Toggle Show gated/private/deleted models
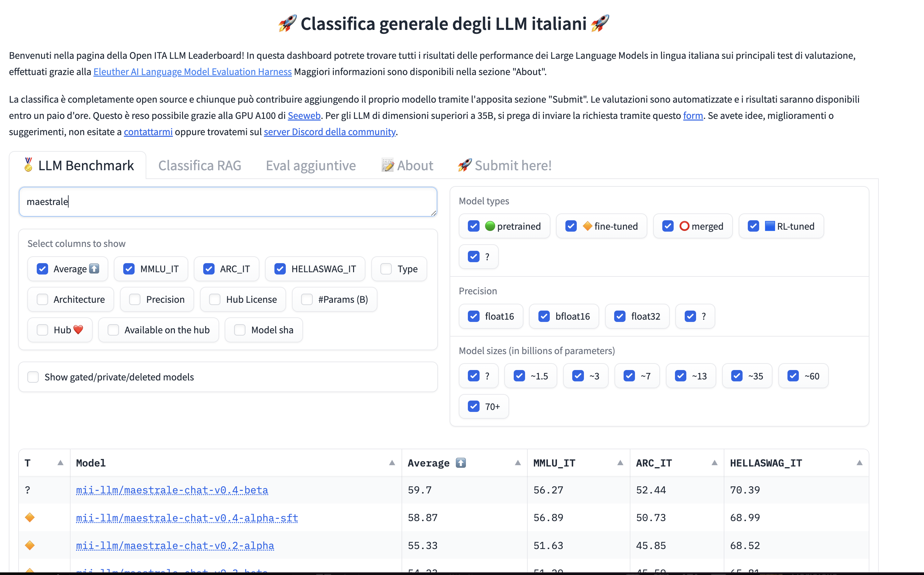This screenshot has height=575, width=924. (33, 377)
